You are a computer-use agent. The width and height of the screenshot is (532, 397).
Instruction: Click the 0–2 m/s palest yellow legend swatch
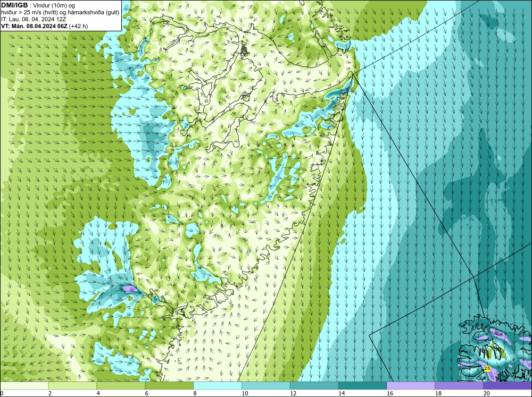point(24,385)
